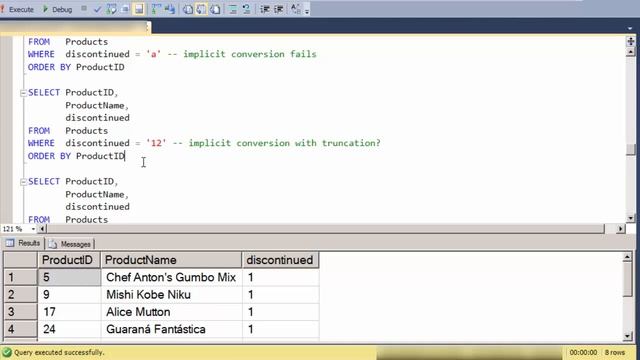This screenshot has height=360, width=640.
Task: Click the Mishi Kobe Niku cell
Action: [x=171, y=295]
